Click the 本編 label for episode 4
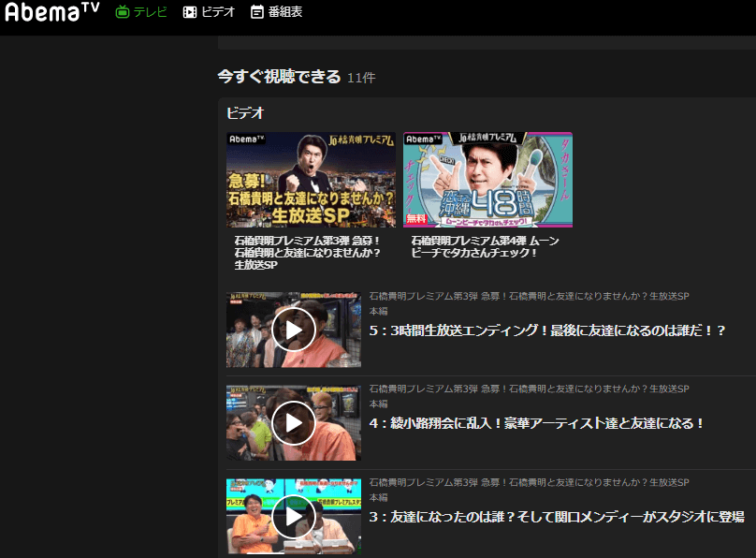 tap(379, 404)
